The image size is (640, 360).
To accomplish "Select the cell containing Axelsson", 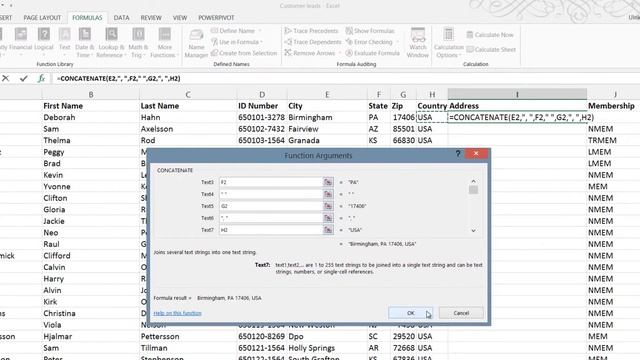I will click(188, 129).
